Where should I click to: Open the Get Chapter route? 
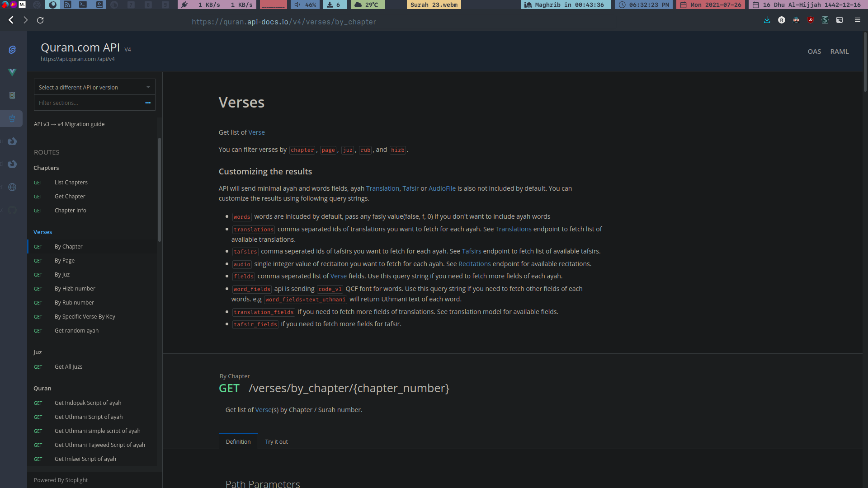(x=70, y=197)
